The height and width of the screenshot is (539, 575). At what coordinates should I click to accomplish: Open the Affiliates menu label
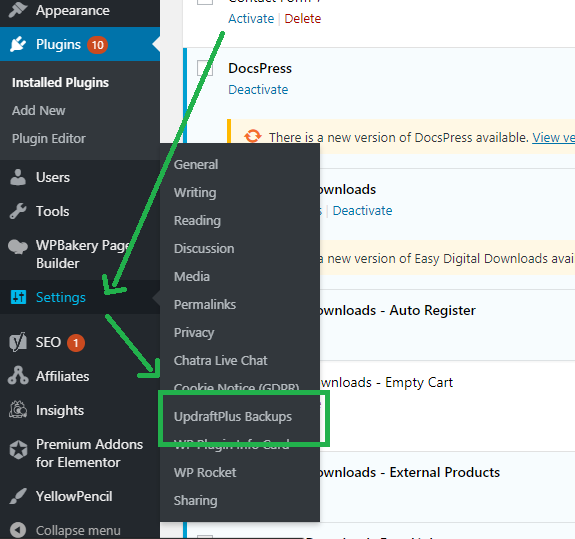pos(63,376)
